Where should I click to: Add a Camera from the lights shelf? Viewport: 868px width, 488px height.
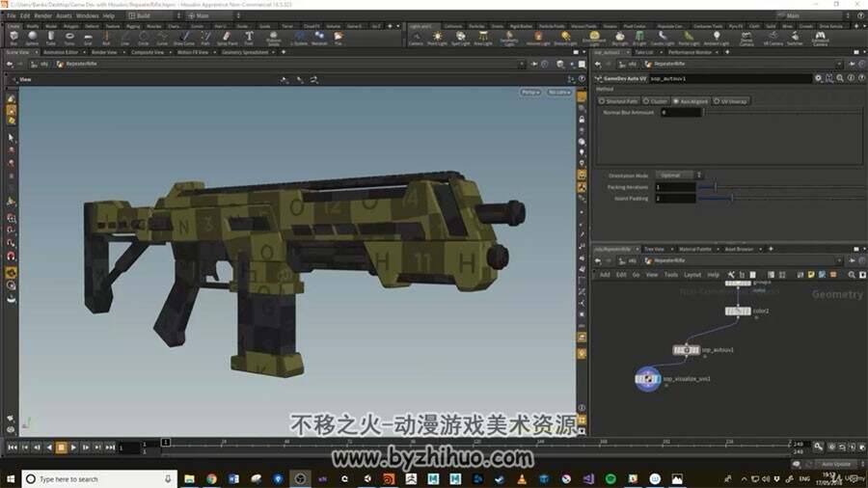click(x=416, y=38)
